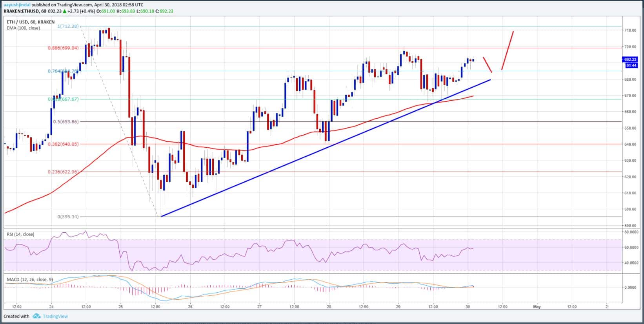Open the TradingView link at bottom left
644x324 pixels.
click(55, 317)
